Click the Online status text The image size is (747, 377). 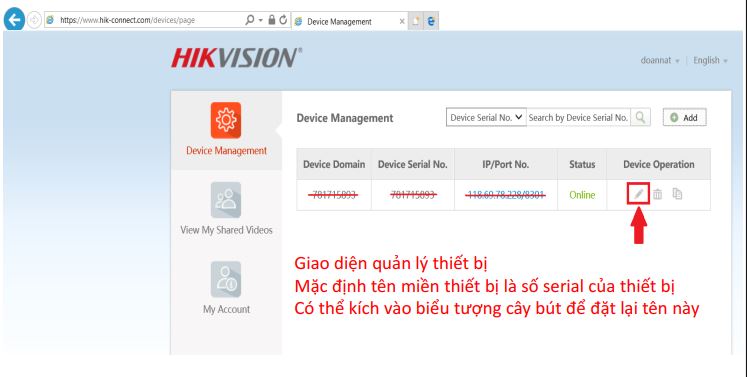[x=582, y=195]
